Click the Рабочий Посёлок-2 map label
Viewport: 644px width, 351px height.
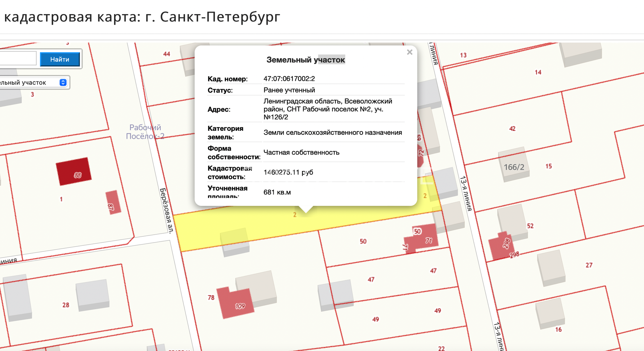145,132
